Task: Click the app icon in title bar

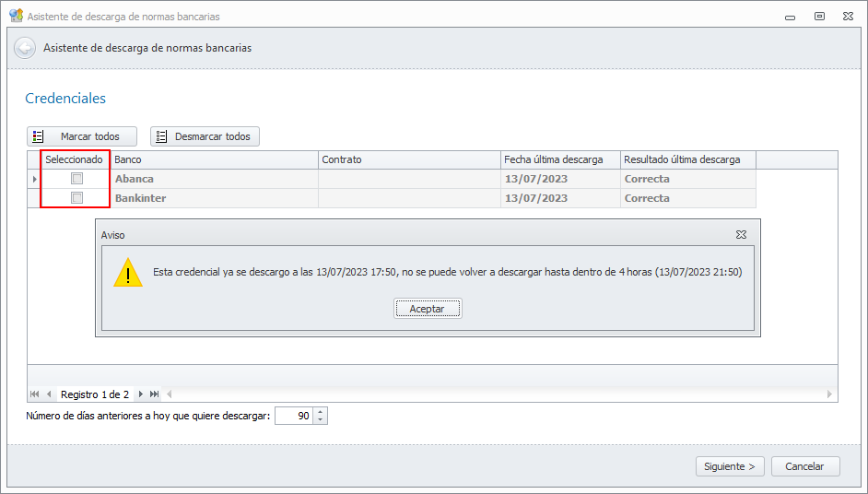Action: tap(16, 16)
